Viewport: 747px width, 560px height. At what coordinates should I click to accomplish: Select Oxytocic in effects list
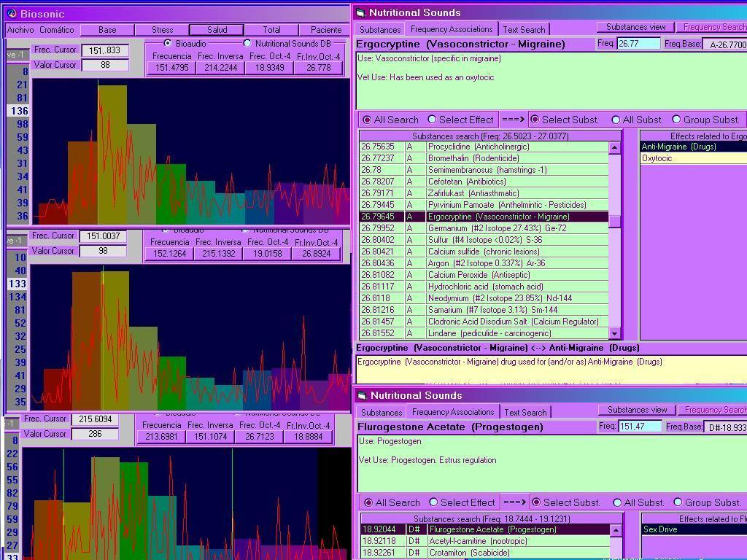657,158
